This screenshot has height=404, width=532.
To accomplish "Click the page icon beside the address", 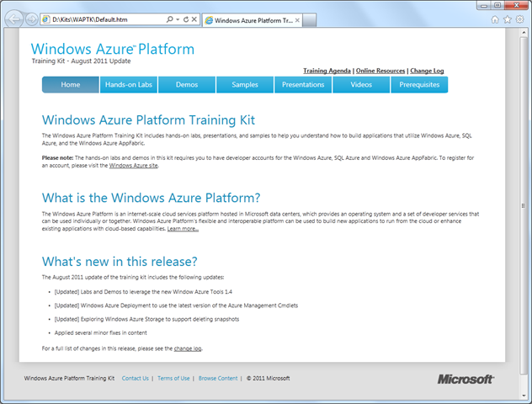I will pyautogui.click(x=45, y=19).
